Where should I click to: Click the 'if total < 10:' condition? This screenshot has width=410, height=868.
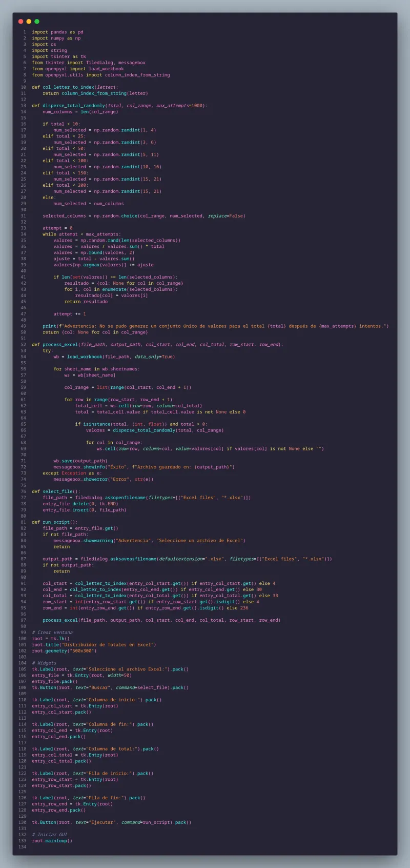pyautogui.click(x=61, y=124)
